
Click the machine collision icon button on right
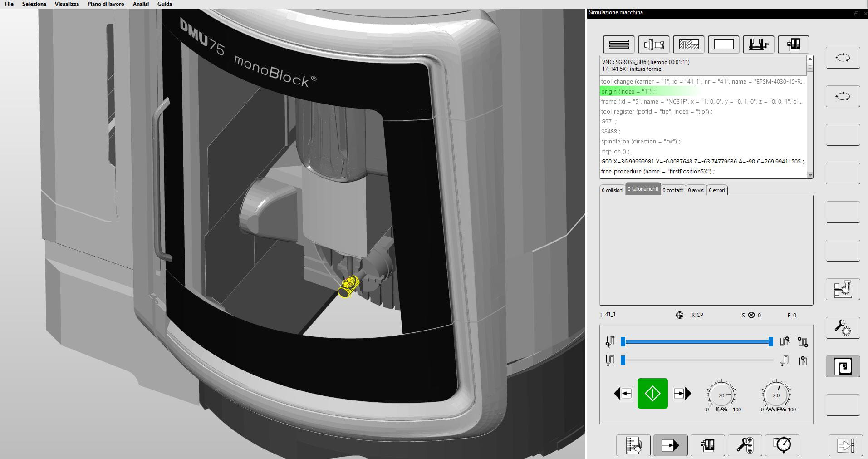tap(843, 289)
